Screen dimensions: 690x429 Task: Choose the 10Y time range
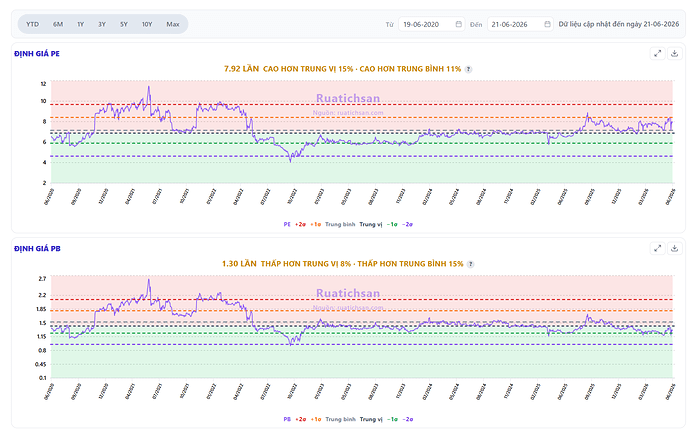coord(147,24)
